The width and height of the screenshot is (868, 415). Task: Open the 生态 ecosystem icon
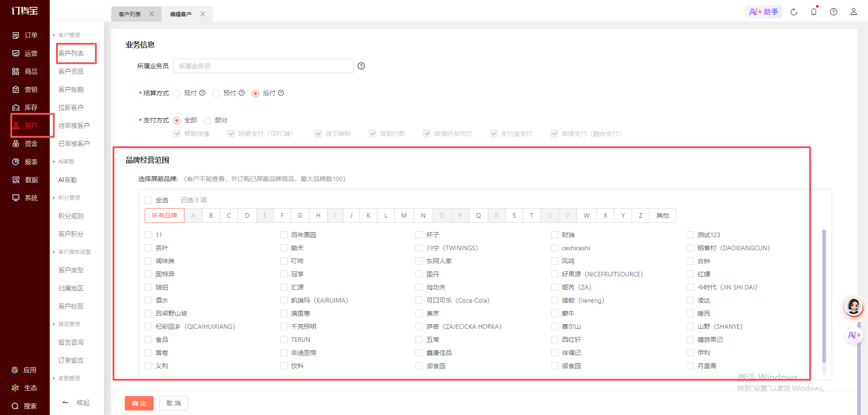(15, 388)
